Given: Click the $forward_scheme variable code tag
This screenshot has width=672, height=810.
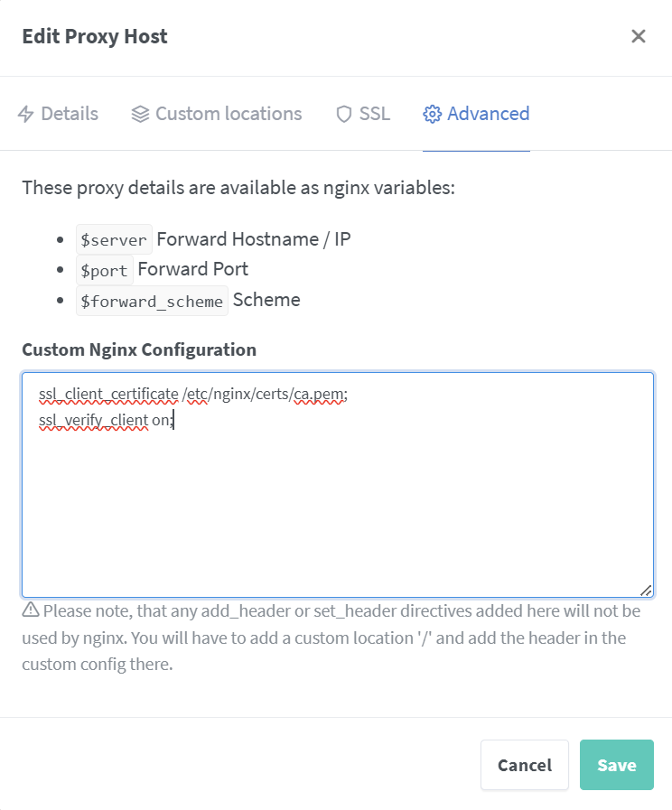Looking at the screenshot, I should pyautogui.click(x=152, y=301).
